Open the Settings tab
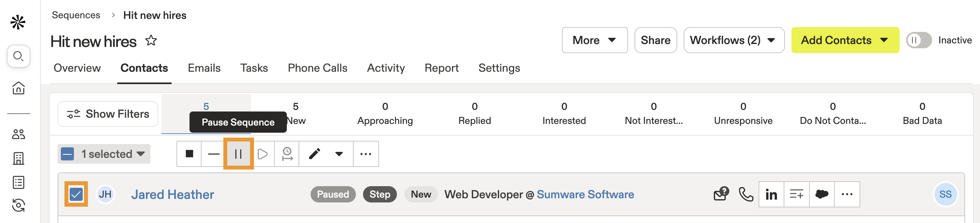 click(499, 68)
